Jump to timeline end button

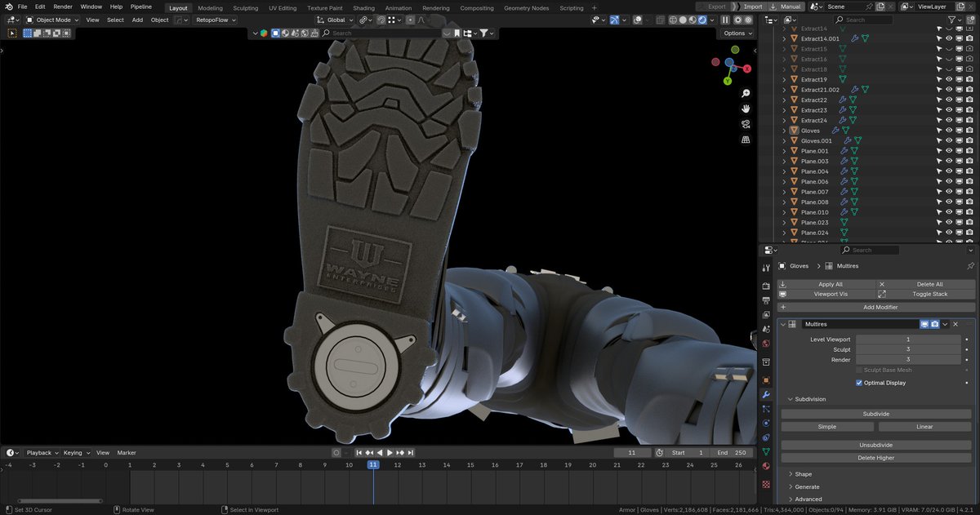point(411,452)
